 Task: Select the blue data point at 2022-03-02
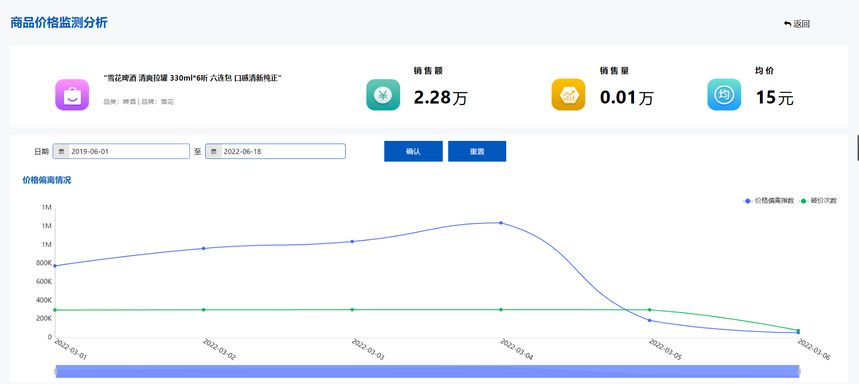click(x=204, y=248)
